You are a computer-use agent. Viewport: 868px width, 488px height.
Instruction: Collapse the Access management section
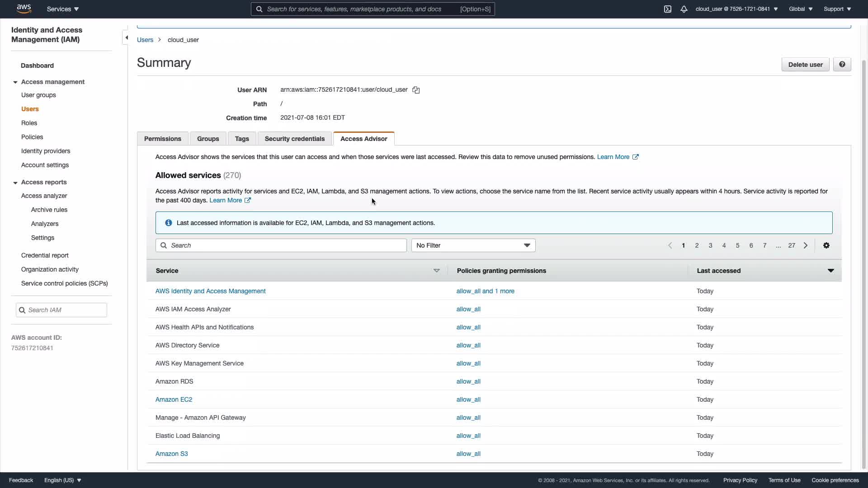(15, 82)
